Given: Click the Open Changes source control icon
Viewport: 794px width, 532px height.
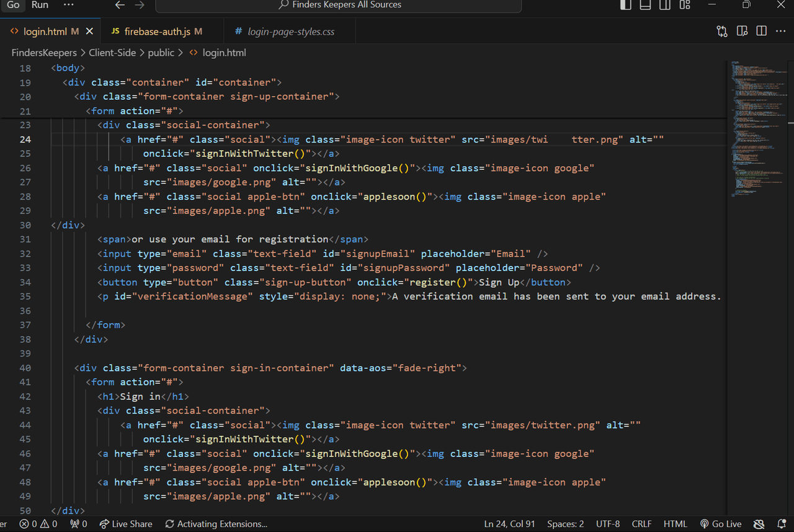Looking at the screenshot, I should [x=722, y=31].
